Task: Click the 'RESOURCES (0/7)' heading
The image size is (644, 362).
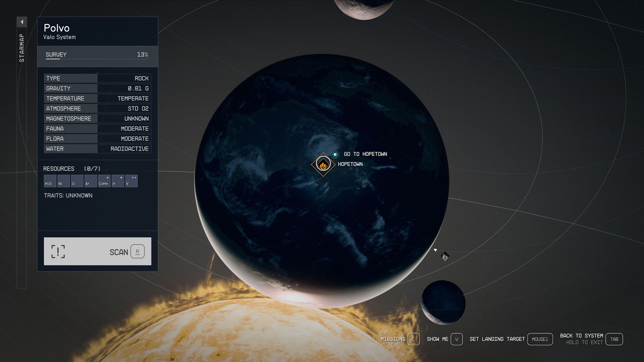Action: tap(72, 169)
